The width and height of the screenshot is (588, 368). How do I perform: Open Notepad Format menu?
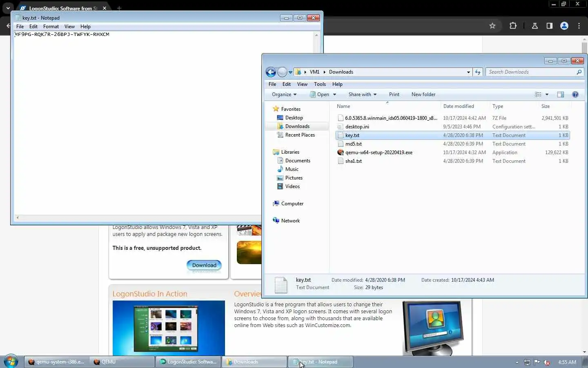coord(51,27)
